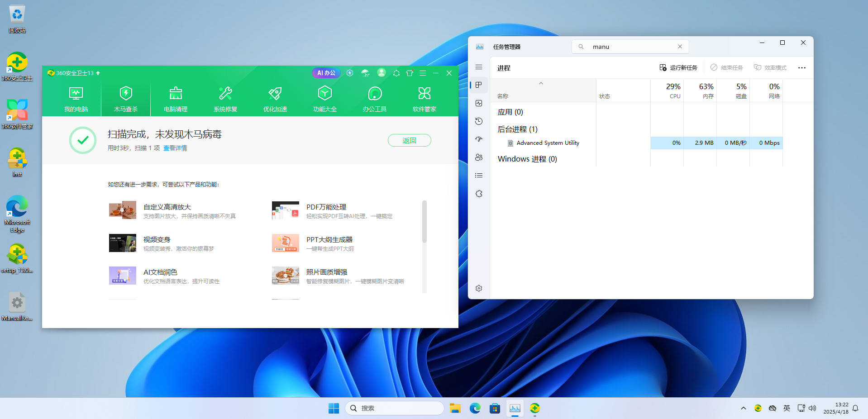Open the skin (T-shirt) icon
This screenshot has height=419, width=868.
pos(410,73)
